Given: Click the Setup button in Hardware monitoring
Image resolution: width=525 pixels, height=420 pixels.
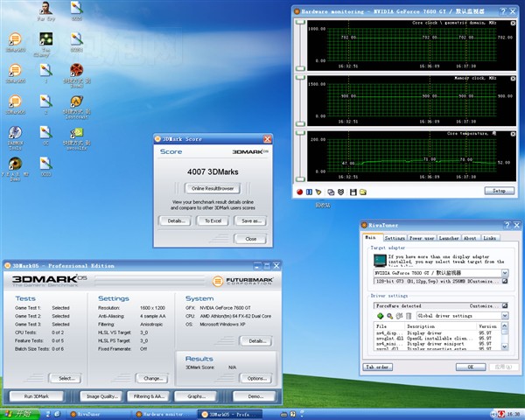Looking at the screenshot, I should click(x=500, y=191).
